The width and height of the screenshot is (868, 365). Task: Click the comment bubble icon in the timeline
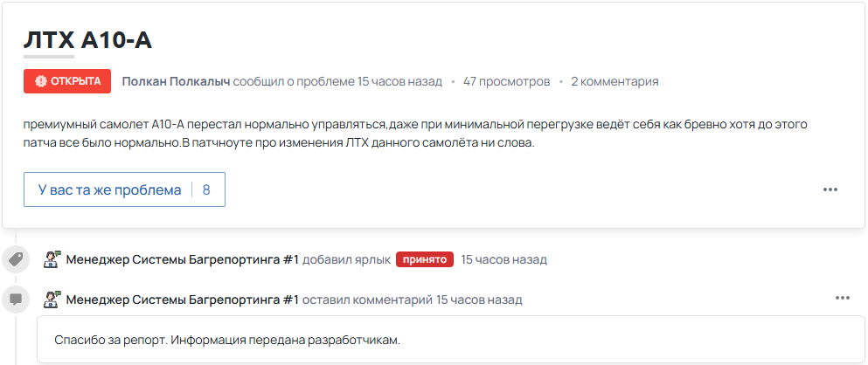pos(15,300)
